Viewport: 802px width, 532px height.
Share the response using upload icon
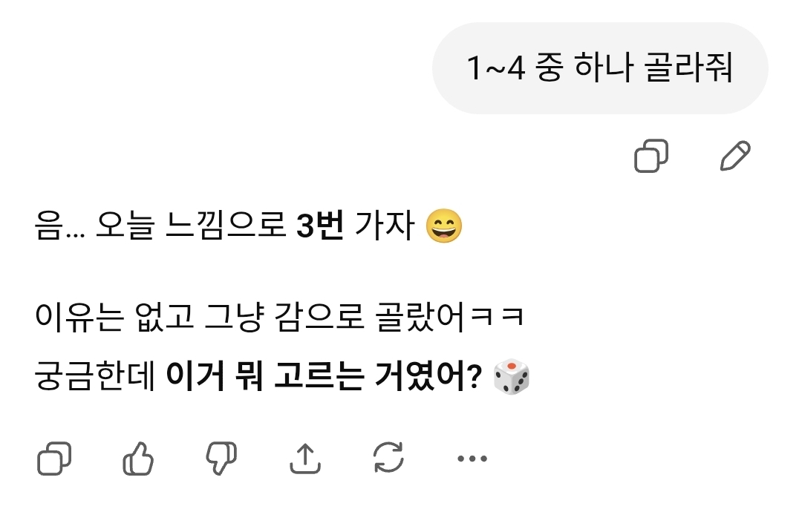(x=304, y=459)
